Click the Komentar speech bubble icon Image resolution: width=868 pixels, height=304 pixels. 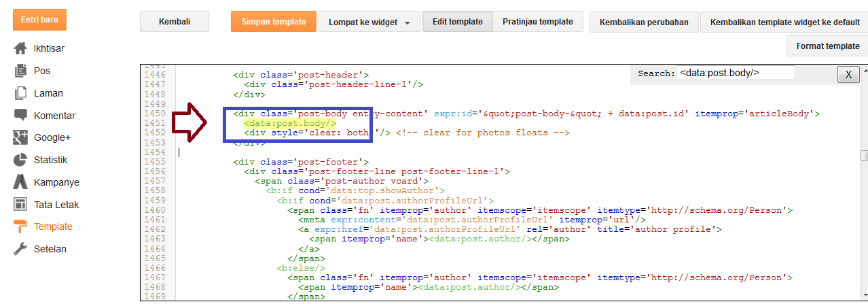click(20, 116)
